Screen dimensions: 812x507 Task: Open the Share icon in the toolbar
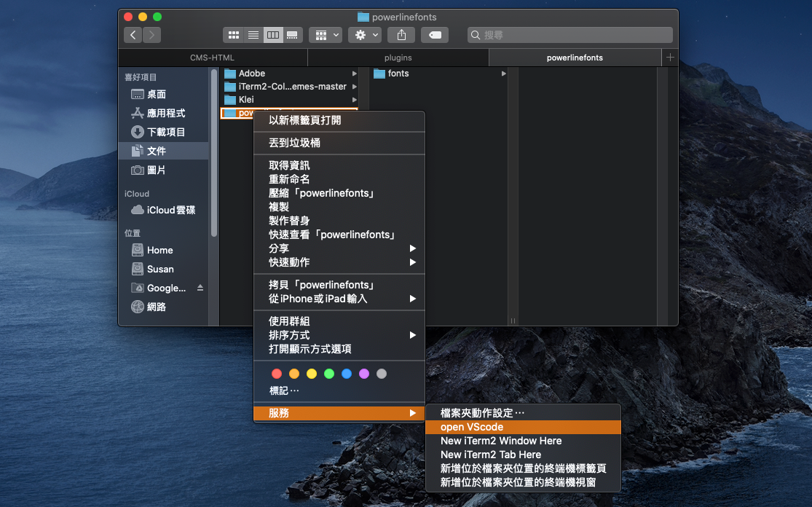click(401, 34)
